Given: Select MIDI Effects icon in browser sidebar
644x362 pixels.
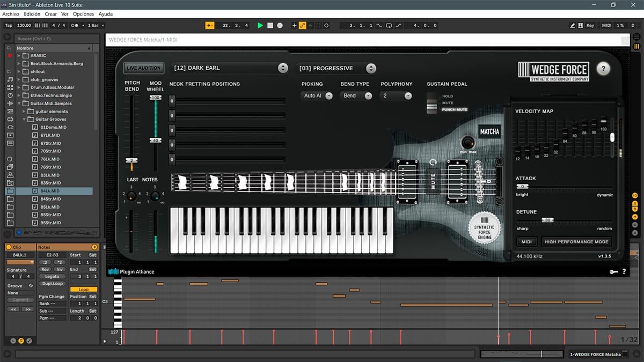Looking at the screenshot, I should pyautogui.click(x=10, y=111).
